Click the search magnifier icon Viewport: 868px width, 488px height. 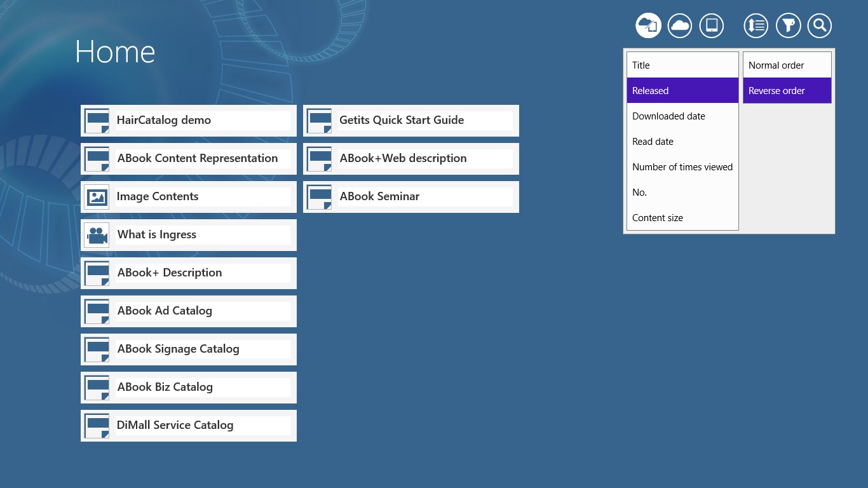point(820,25)
